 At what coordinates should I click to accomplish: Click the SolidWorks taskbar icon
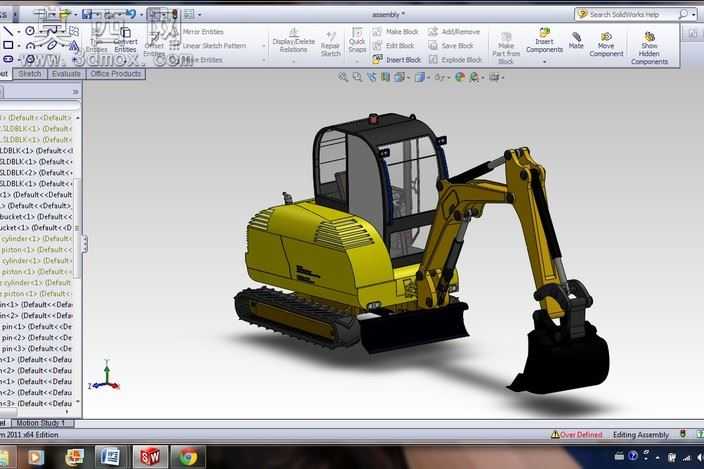pos(150,457)
